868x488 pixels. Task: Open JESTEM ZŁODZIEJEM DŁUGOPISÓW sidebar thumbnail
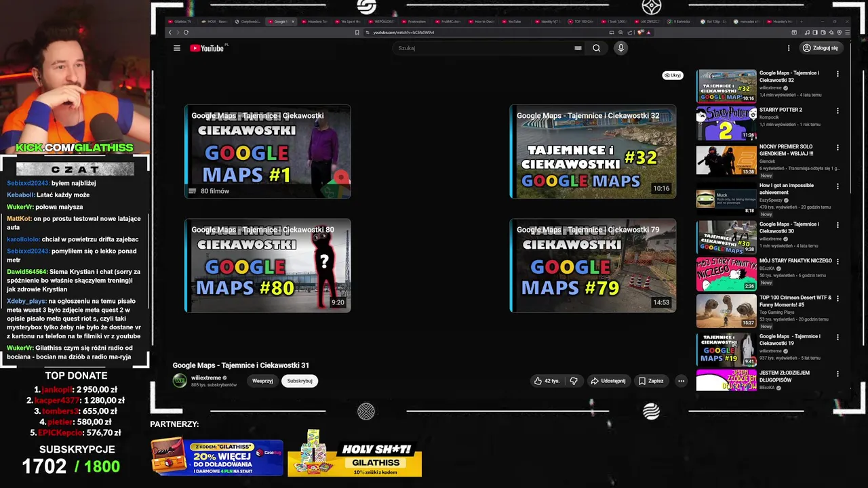[726, 380]
